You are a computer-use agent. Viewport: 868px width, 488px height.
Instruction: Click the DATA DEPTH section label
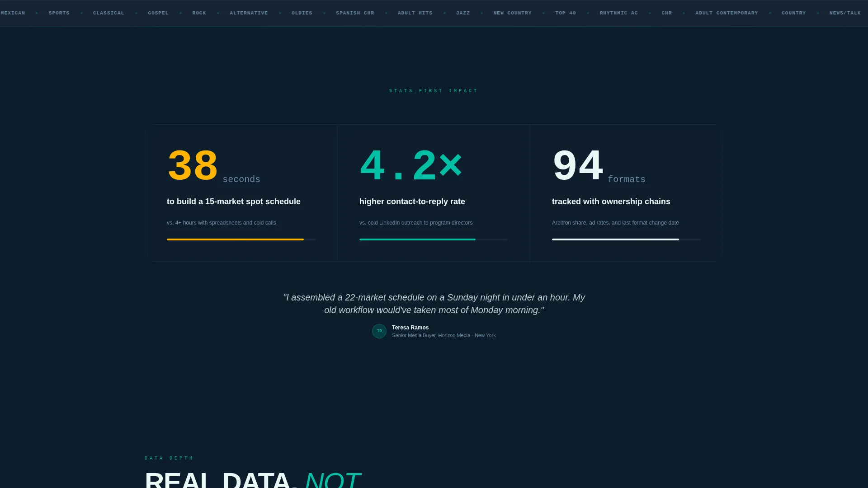[169, 458]
